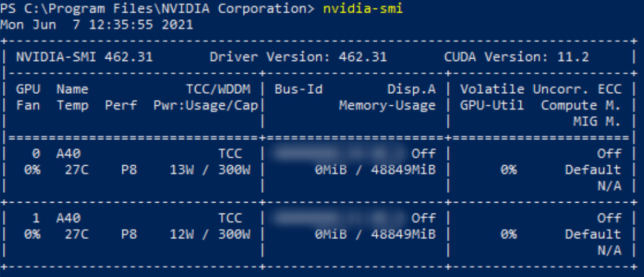The height and width of the screenshot is (277, 644).
Task: Click the Volatile Uncorr. ECC header
Action: click(x=540, y=90)
